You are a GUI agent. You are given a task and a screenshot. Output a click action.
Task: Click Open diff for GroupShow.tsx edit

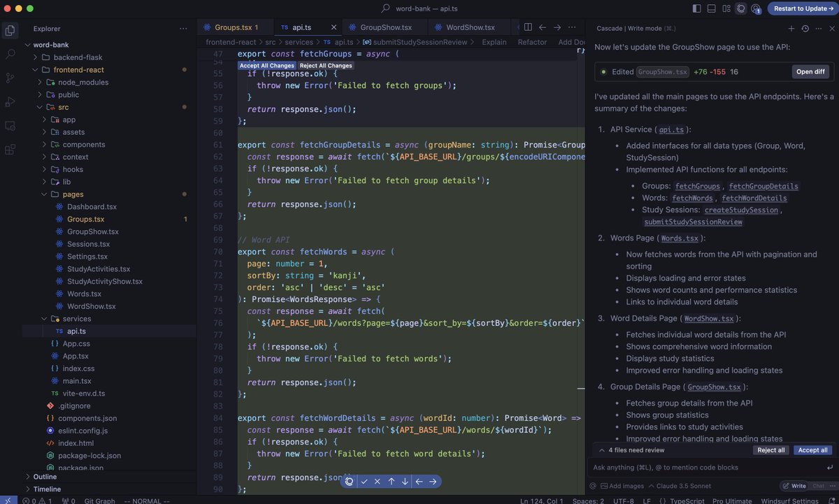[x=810, y=71]
